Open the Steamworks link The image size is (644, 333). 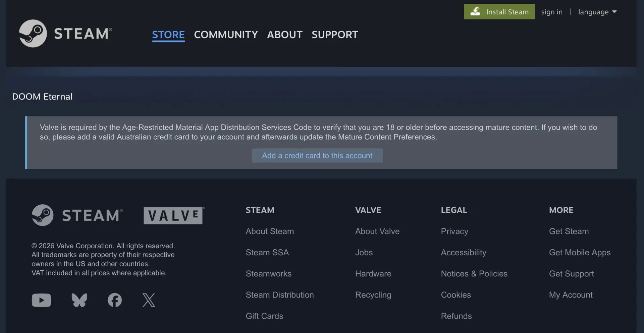(x=268, y=273)
